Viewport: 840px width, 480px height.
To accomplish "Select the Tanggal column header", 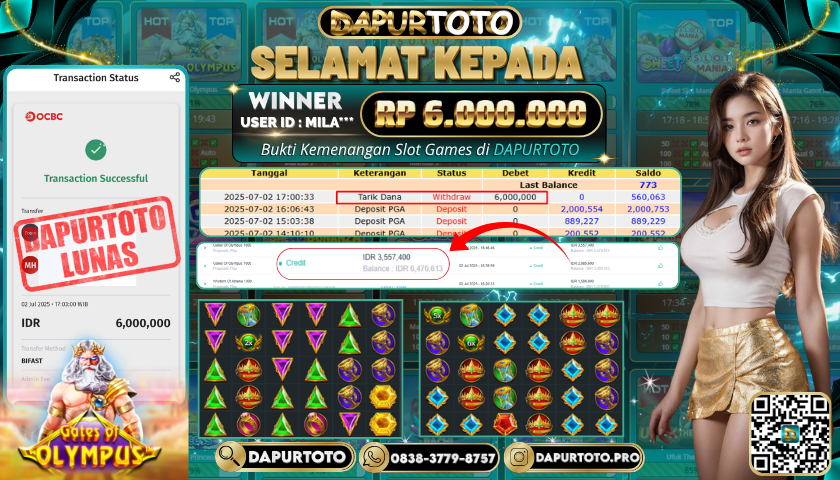I will [x=269, y=173].
